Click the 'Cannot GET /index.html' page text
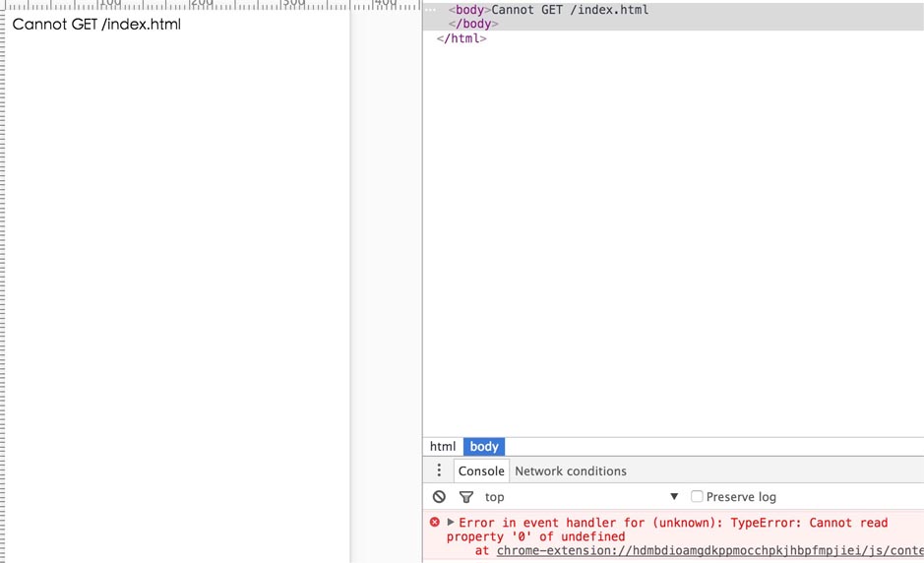Image resolution: width=924 pixels, height=563 pixels. pos(96,24)
